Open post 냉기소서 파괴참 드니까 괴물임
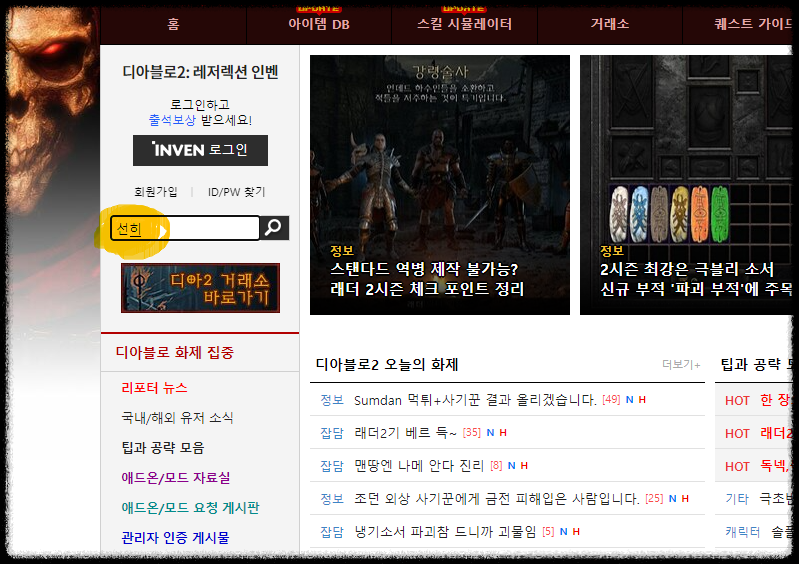This screenshot has width=799, height=564. click(445, 532)
